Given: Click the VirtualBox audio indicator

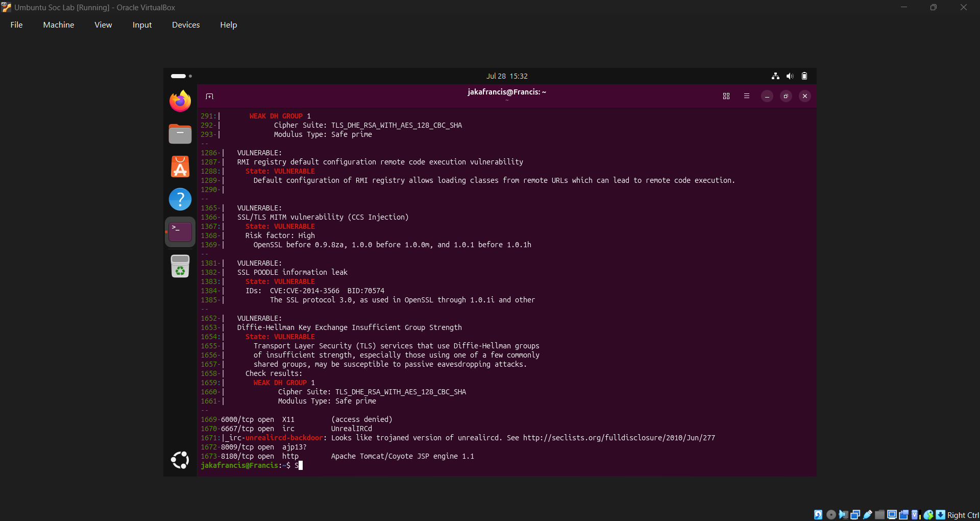Looking at the screenshot, I should [x=843, y=515].
